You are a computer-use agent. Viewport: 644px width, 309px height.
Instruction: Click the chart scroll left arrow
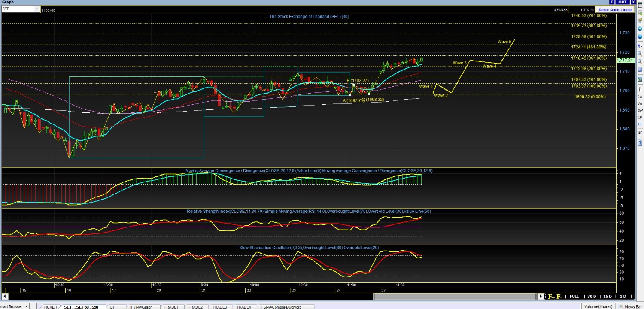point(5,297)
